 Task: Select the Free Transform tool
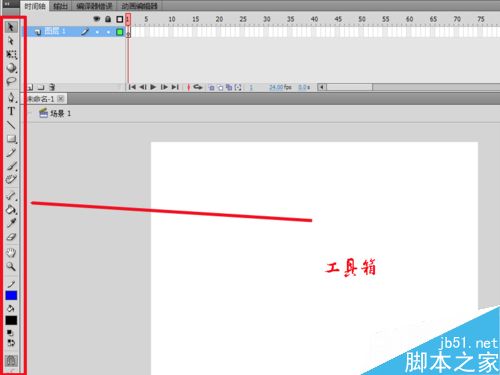pyautogui.click(x=11, y=54)
